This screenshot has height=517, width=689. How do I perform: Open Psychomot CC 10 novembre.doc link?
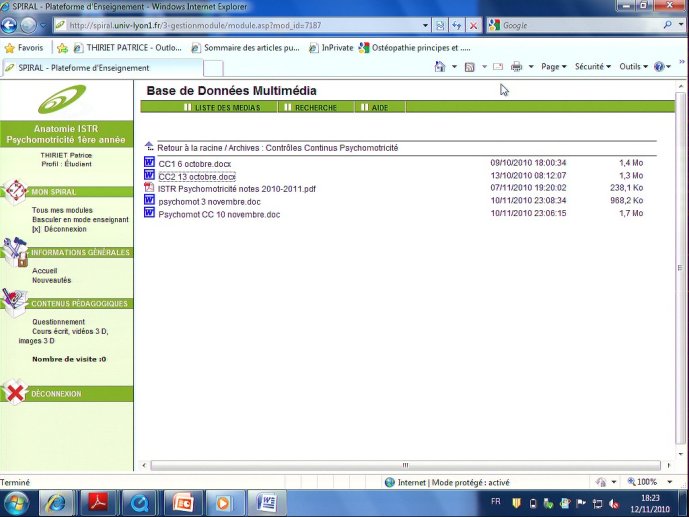coord(219,214)
